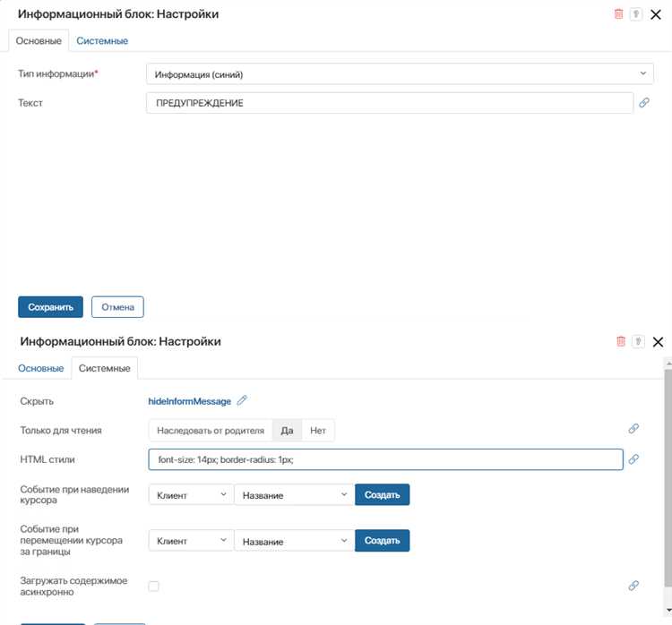Click the scrollbar down arrow in lower panel
The height and width of the screenshot is (625, 672).
[x=668, y=610]
